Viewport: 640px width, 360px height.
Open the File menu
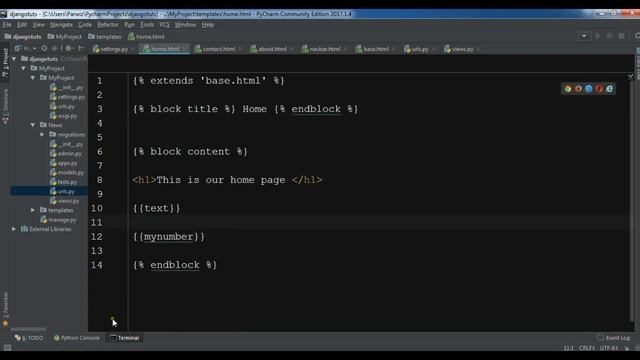7,24
